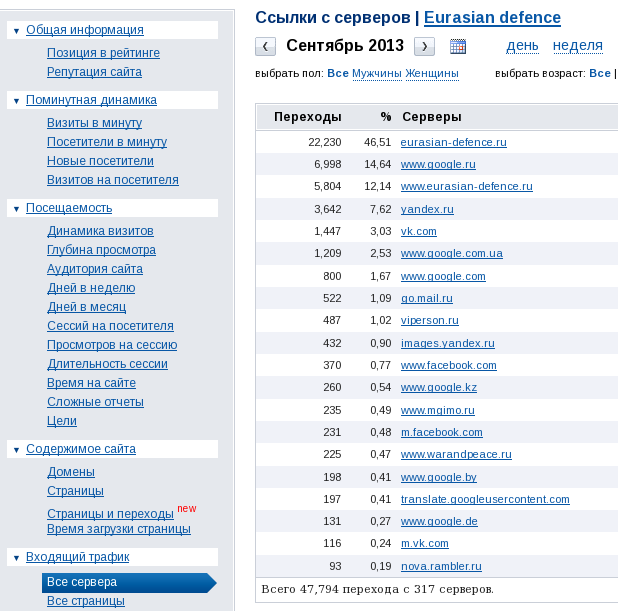Open Время на сайте report
618x611 pixels.
click(x=91, y=383)
